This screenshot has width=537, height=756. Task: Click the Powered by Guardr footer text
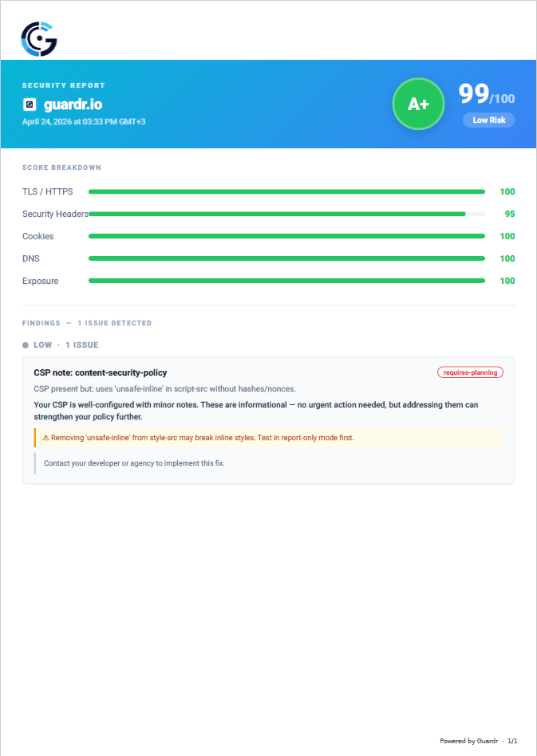coord(469,741)
